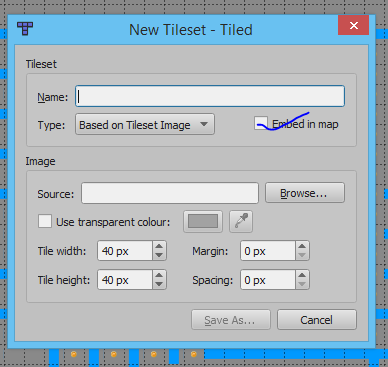The image size is (388, 367).
Task: Cancel the new tileset dialog
Action: (317, 320)
